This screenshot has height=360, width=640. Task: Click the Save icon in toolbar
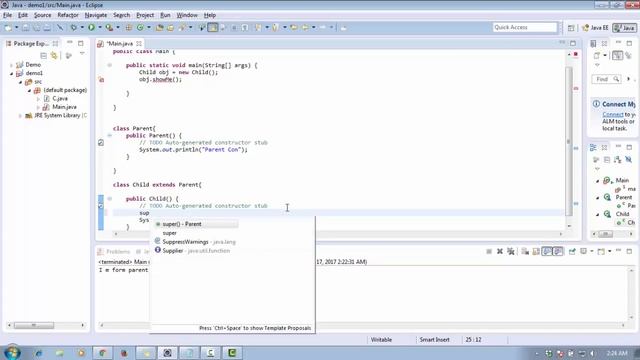coord(26,27)
